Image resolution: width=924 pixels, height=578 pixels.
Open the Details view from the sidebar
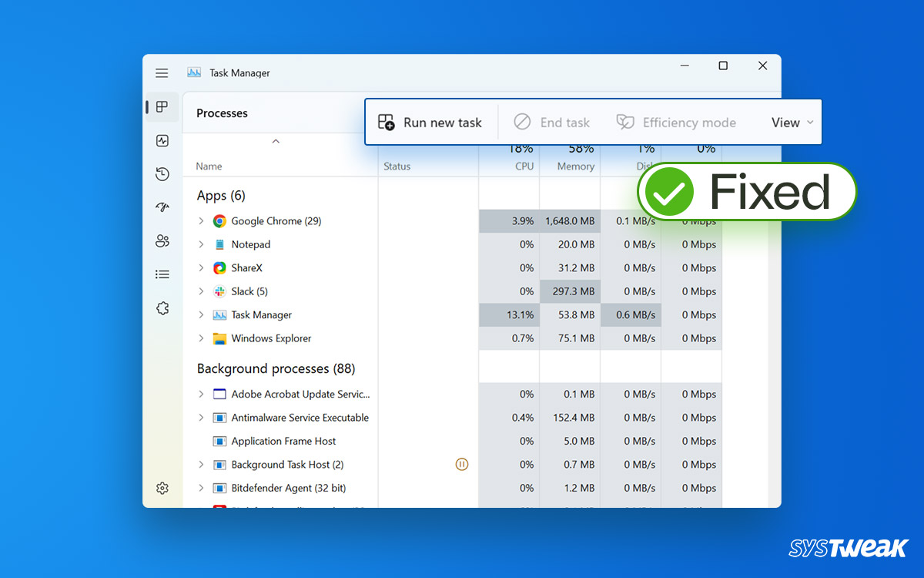pyautogui.click(x=162, y=274)
